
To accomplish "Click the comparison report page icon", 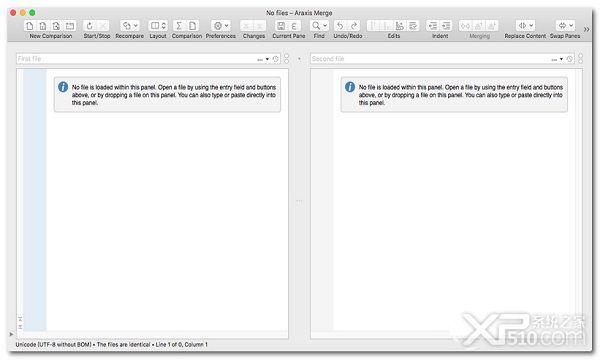I will point(192,26).
